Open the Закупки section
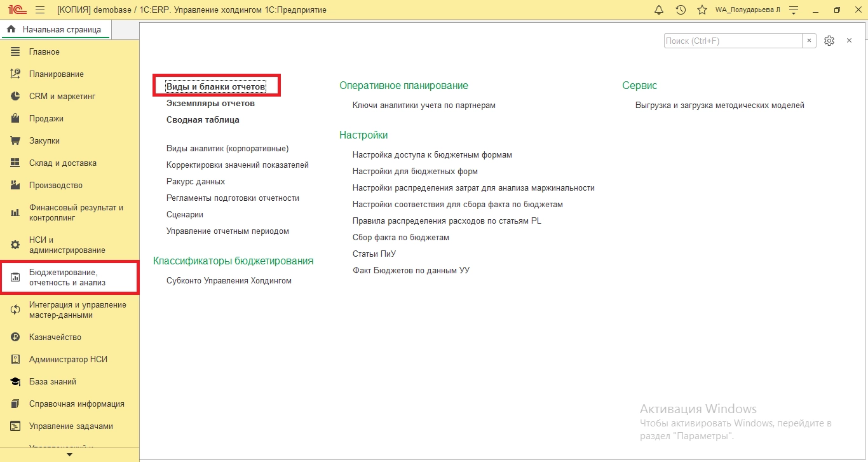868x462 pixels. [44, 140]
